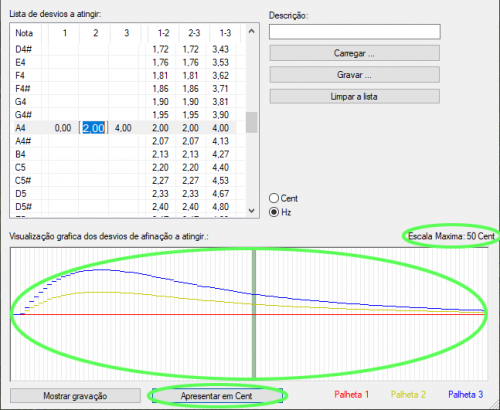The height and width of the screenshot is (410, 500).
Task: Click column header 1
Action: click(x=64, y=33)
